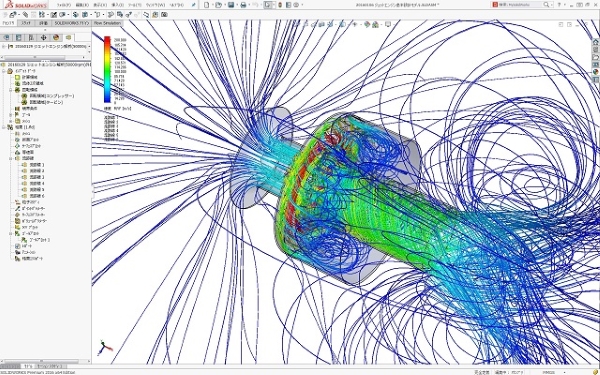This screenshot has height=375, width=600.
Task: Open dropdown arrow beside the project name
Action: pyautogui.click(x=89, y=46)
